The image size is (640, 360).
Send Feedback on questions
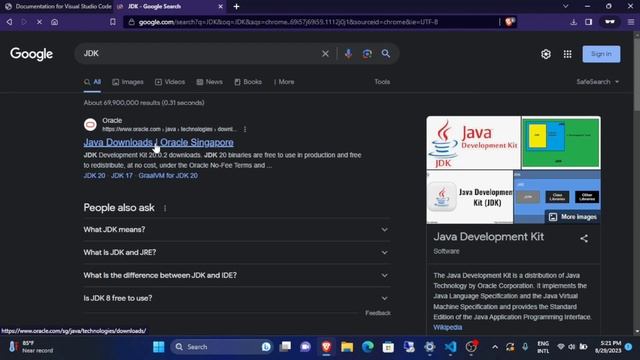tap(378, 313)
